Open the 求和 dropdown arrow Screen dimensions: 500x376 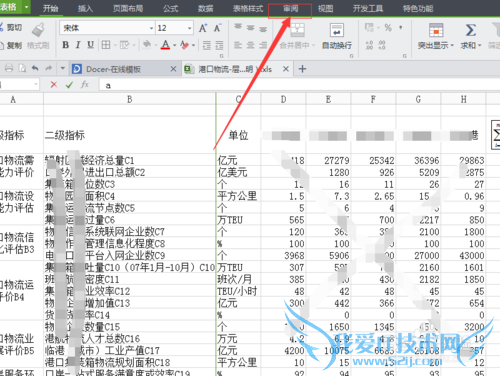tap(480, 45)
